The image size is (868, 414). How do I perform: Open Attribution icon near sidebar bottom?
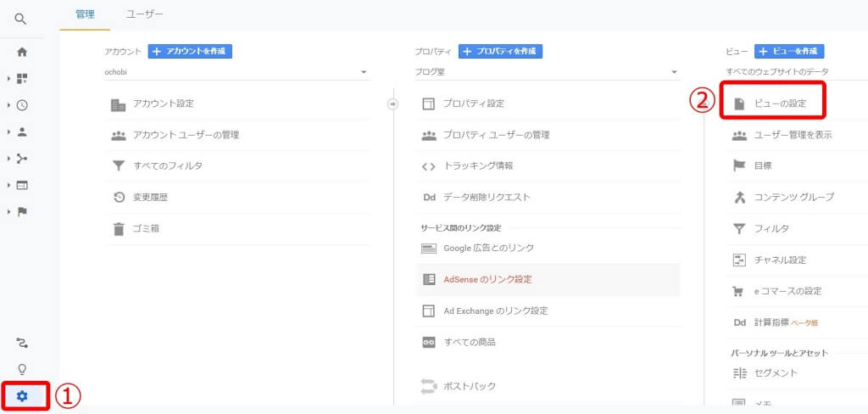22,343
